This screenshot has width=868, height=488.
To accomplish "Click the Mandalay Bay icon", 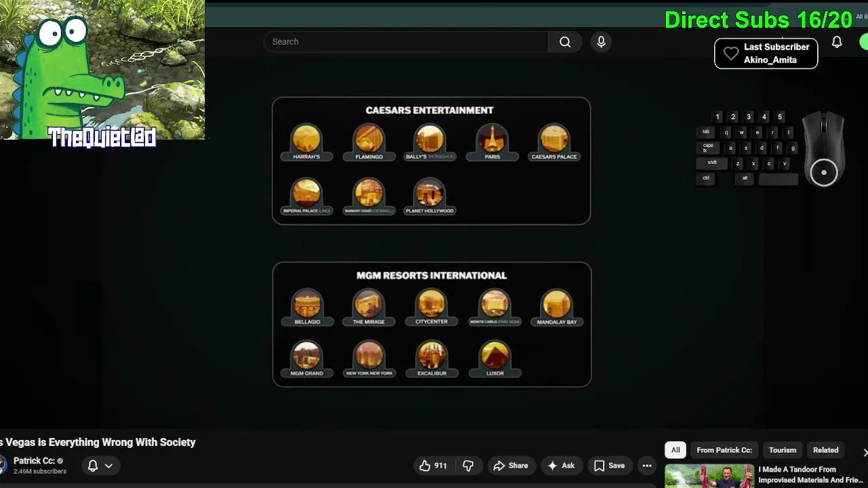I will coord(557,308).
